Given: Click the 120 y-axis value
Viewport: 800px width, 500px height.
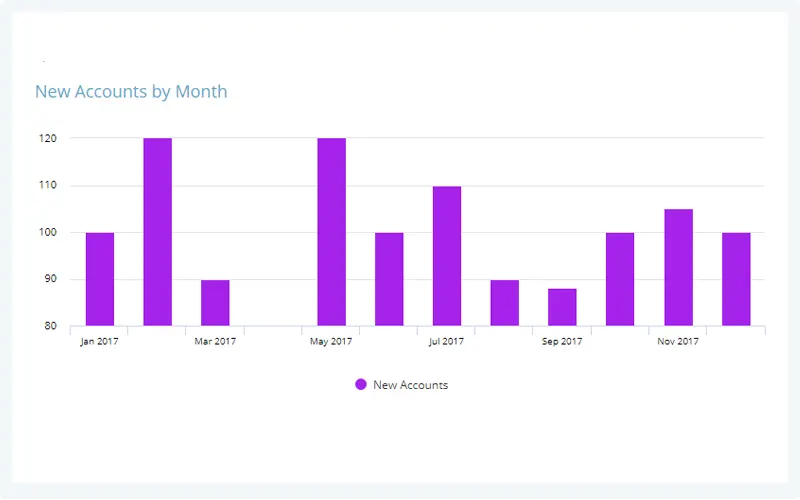Looking at the screenshot, I should click(48, 138).
